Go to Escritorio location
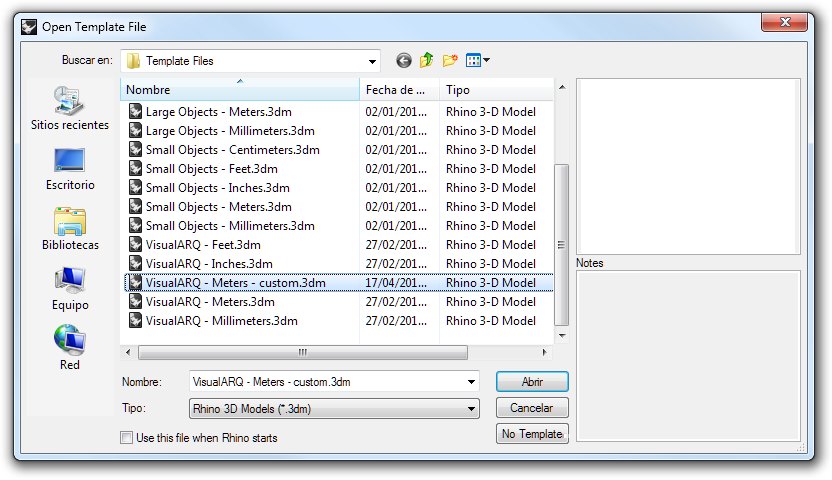 click(x=69, y=168)
